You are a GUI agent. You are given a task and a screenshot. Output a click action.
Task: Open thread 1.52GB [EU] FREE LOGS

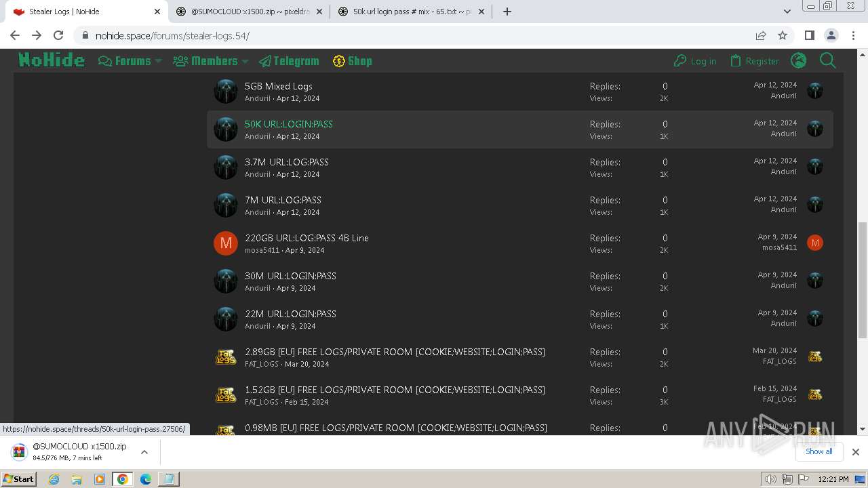coord(395,390)
